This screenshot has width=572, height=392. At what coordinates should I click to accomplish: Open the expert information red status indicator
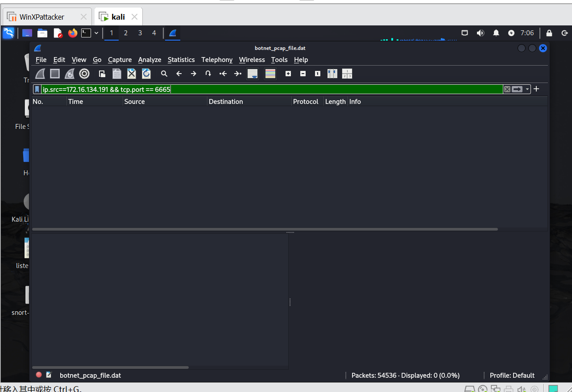pos(39,375)
